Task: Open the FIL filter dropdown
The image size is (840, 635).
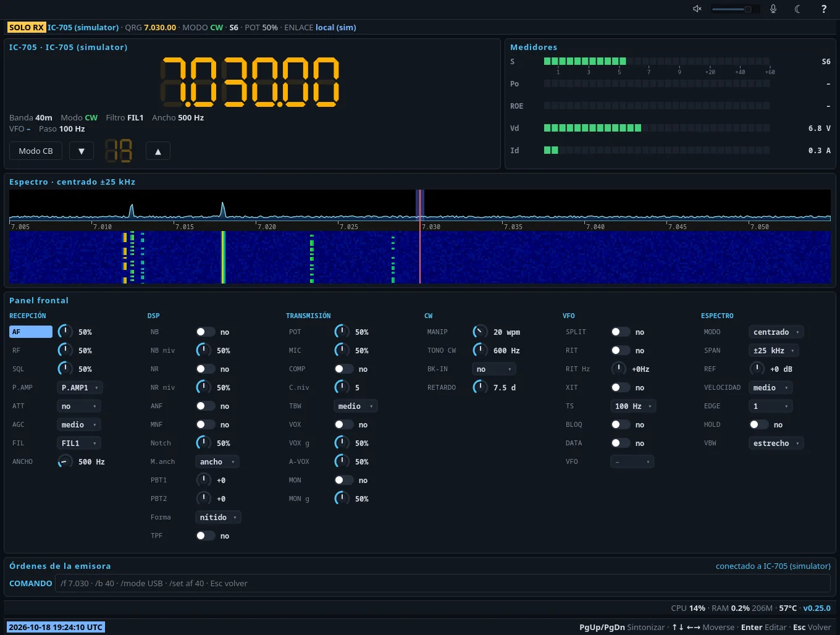Action: click(79, 443)
